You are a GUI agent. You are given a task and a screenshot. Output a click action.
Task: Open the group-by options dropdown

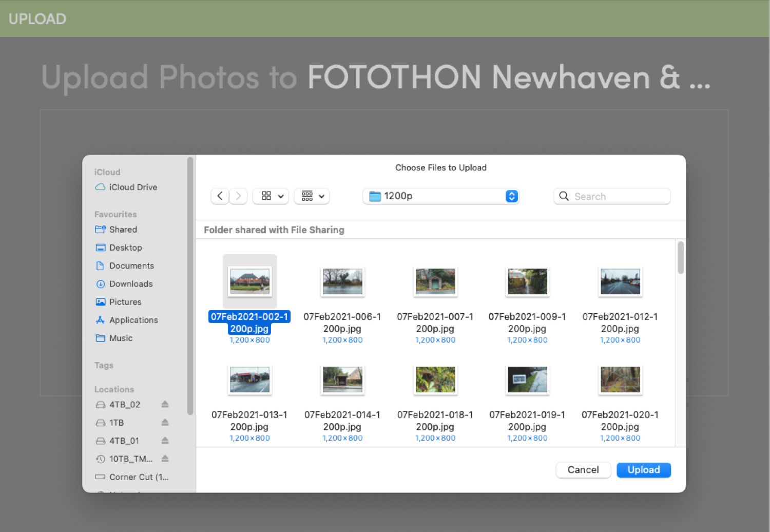point(312,196)
